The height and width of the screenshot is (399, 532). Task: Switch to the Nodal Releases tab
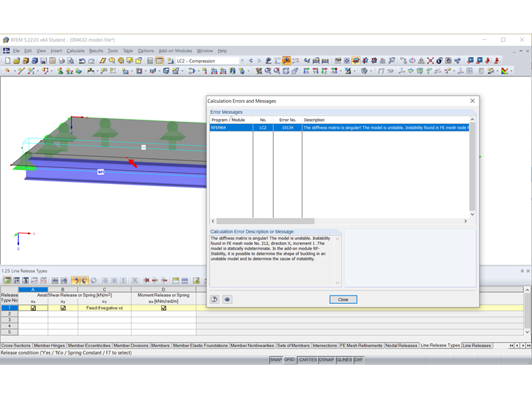pyautogui.click(x=401, y=345)
